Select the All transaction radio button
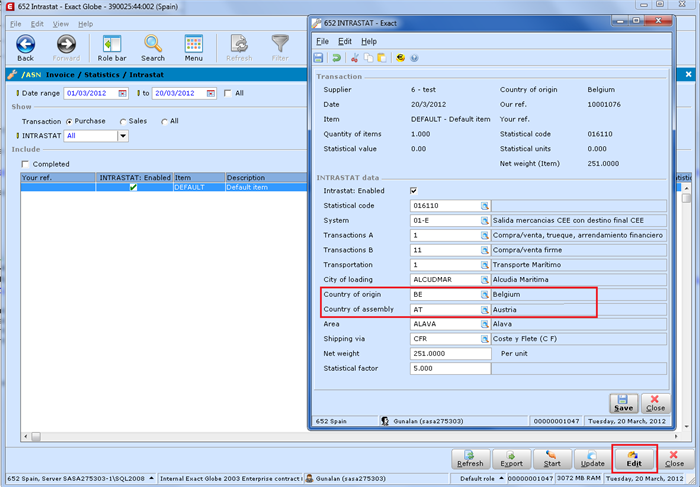The width and height of the screenshot is (700, 487). tap(164, 121)
